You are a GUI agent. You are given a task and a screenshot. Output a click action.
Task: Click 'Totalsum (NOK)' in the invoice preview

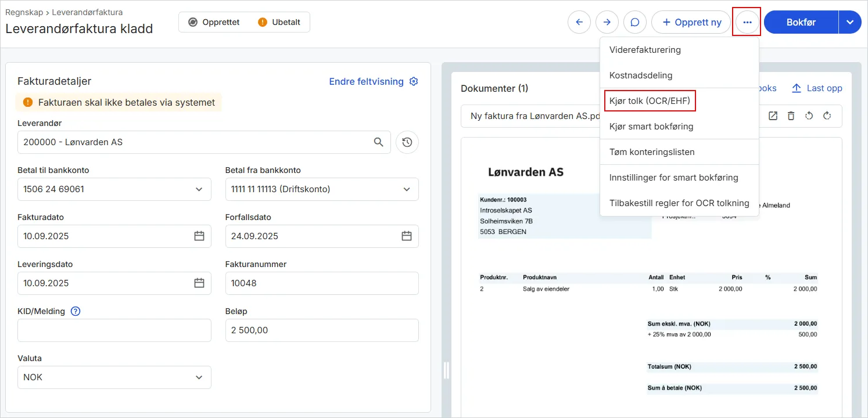pyautogui.click(x=669, y=366)
